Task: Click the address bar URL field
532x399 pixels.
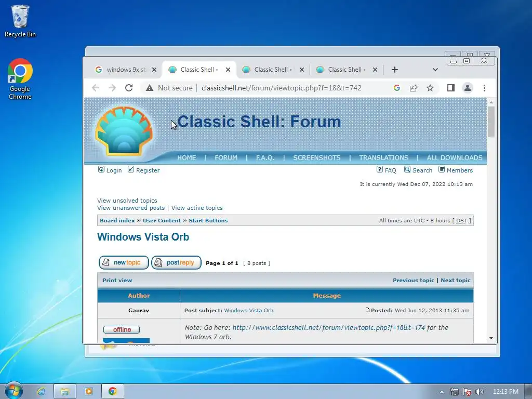Action: (281, 88)
